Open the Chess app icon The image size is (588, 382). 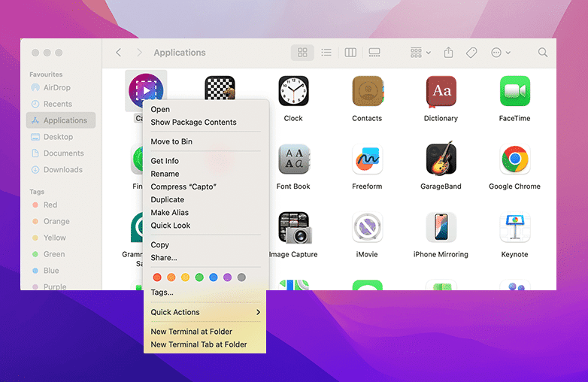(220, 87)
